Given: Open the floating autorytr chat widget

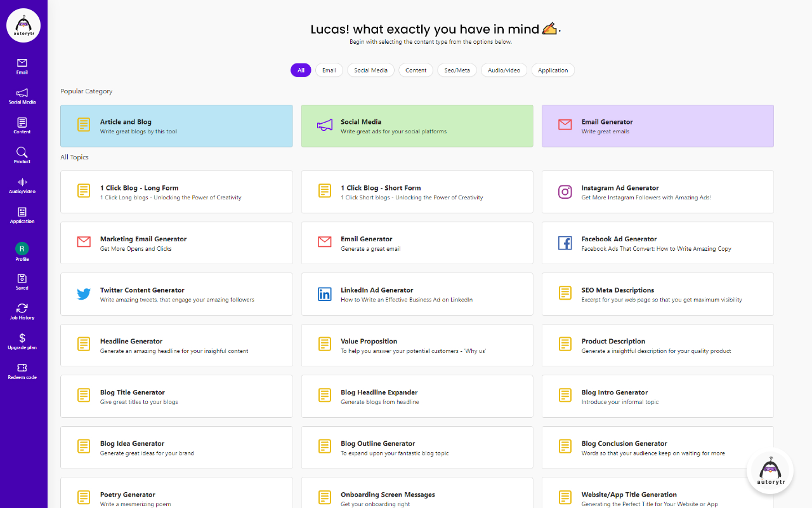Looking at the screenshot, I should pos(771,471).
